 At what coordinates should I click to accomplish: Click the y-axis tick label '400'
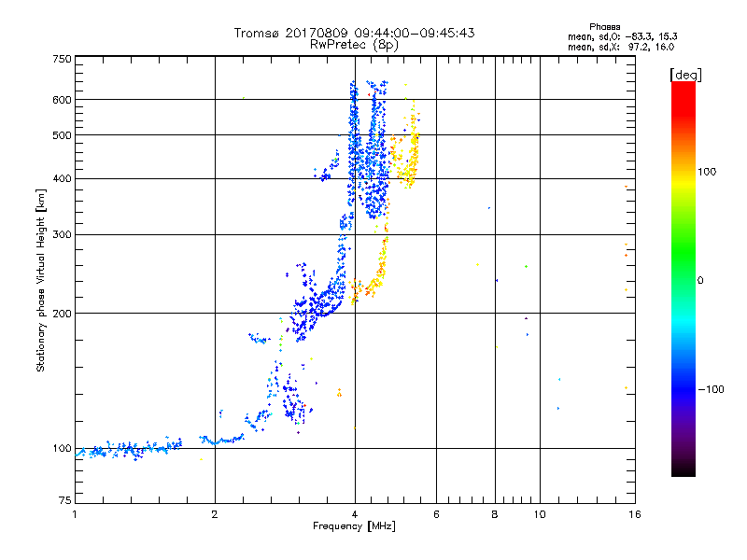pyautogui.click(x=62, y=178)
